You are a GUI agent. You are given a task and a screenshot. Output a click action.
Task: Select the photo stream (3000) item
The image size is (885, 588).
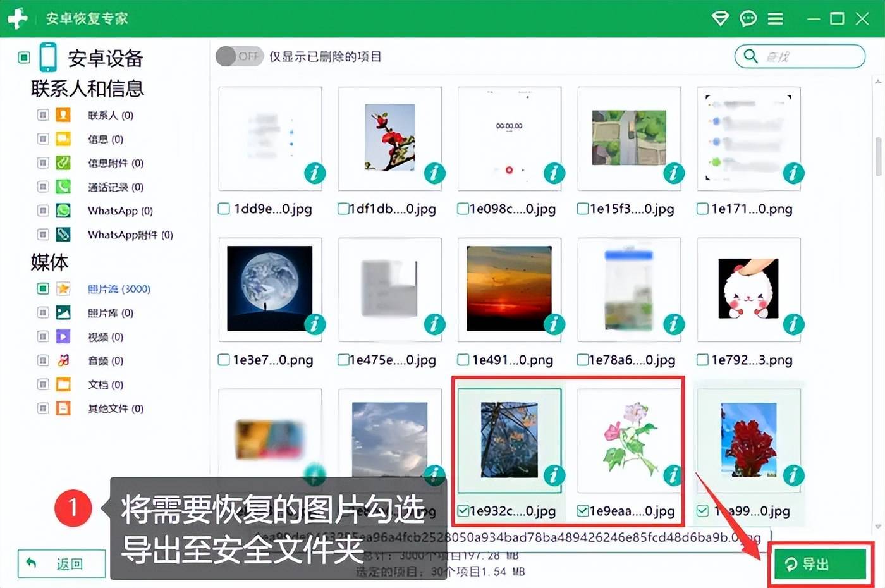tap(119, 289)
